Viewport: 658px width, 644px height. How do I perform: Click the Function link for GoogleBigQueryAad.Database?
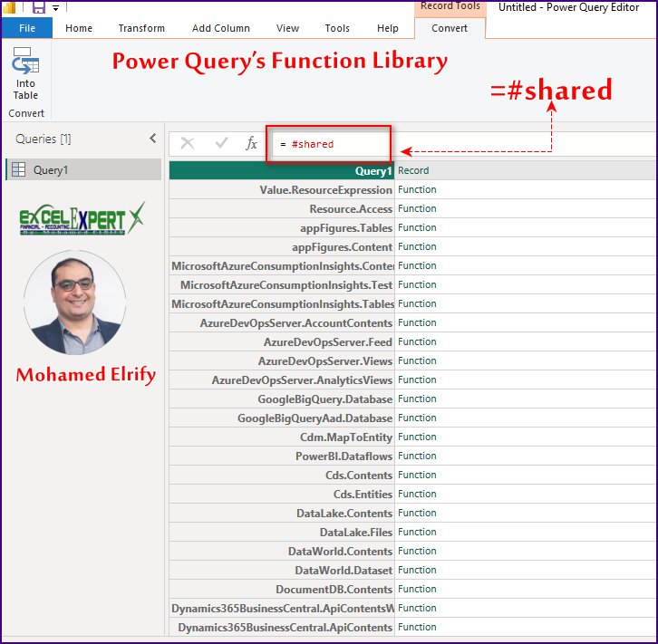pyautogui.click(x=417, y=418)
